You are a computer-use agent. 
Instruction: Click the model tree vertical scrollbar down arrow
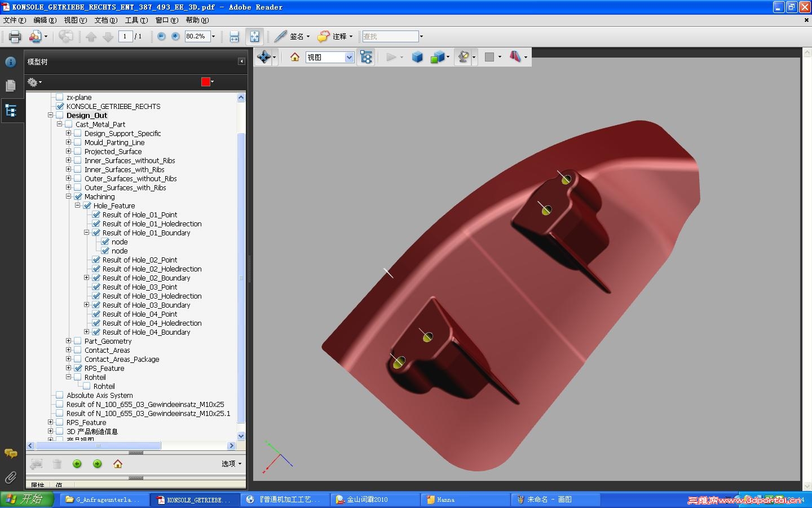click(x=241, y=436)
